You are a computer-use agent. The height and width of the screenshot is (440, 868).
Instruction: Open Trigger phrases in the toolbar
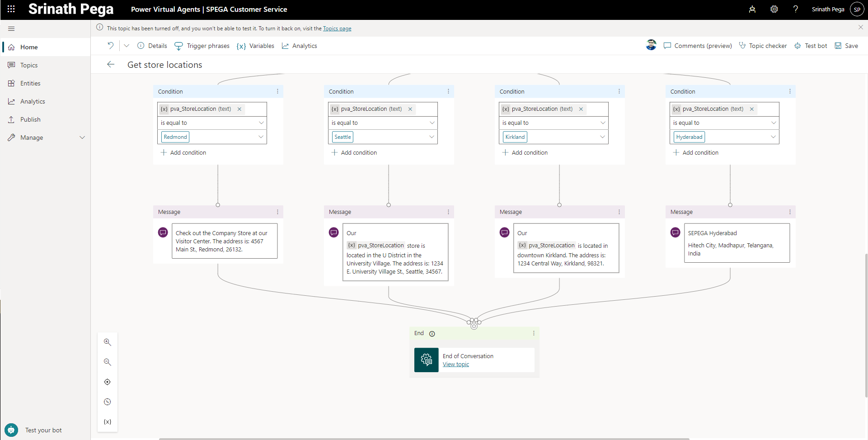click(202, 46)
